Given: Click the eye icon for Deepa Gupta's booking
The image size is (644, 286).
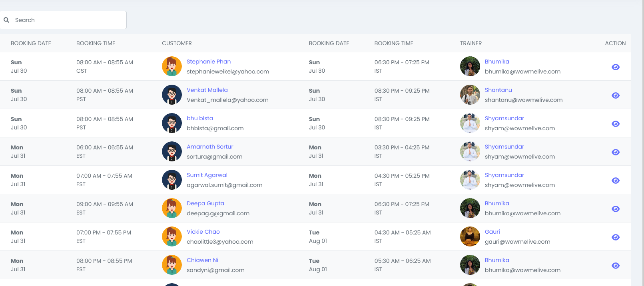Looking at the screenshot, I should click(615, 209).
